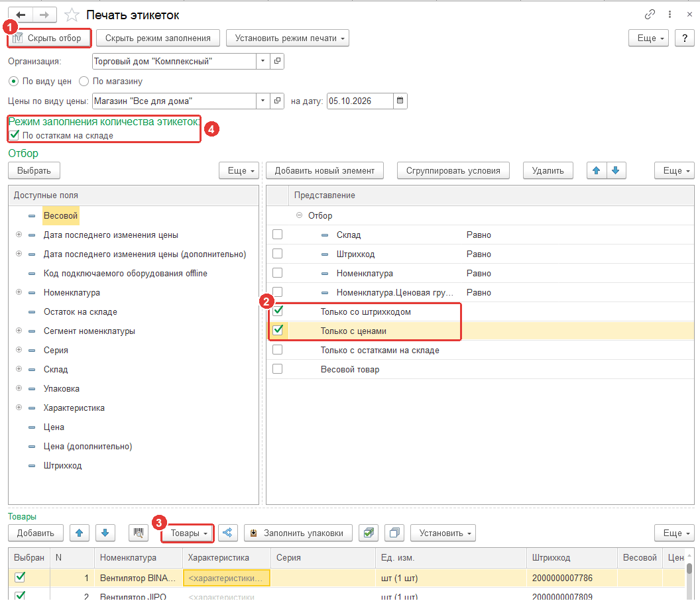Move filter condition up with blue arrow
Screen dimensions: 700x603
[597, 170]
